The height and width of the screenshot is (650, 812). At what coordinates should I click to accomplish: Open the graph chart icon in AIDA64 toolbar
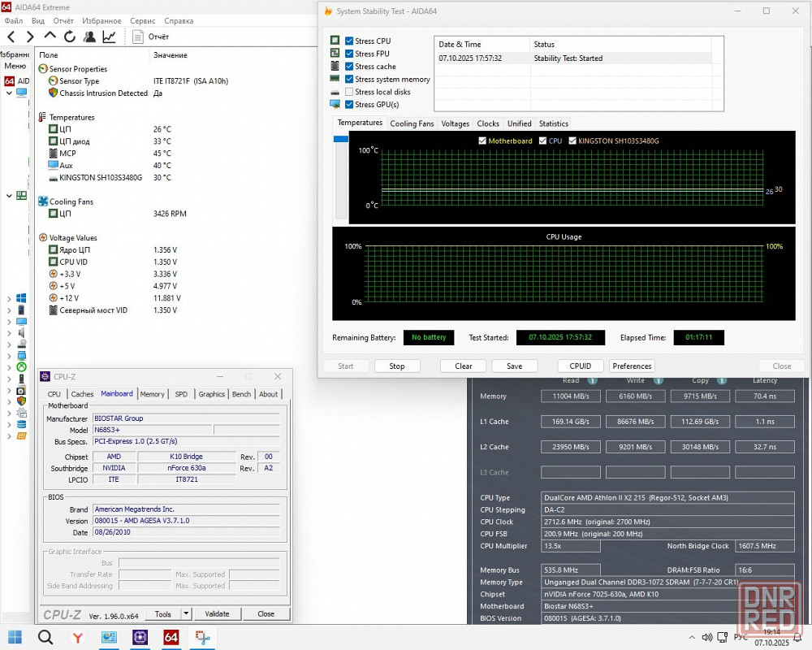[109, 37]
